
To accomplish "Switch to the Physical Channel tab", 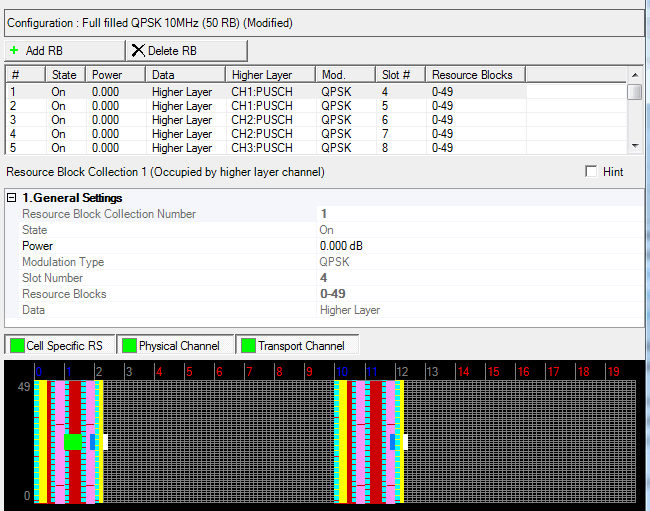I will (x=177, y=346).
